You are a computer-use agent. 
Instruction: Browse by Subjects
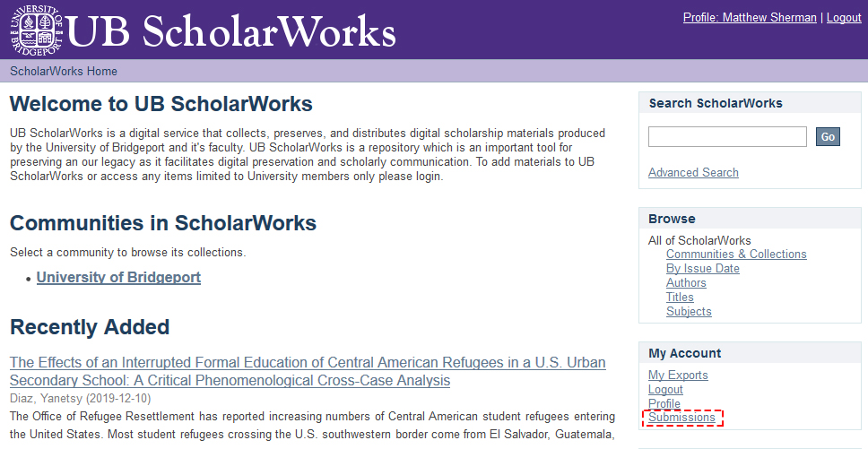[x=689, y=312]
